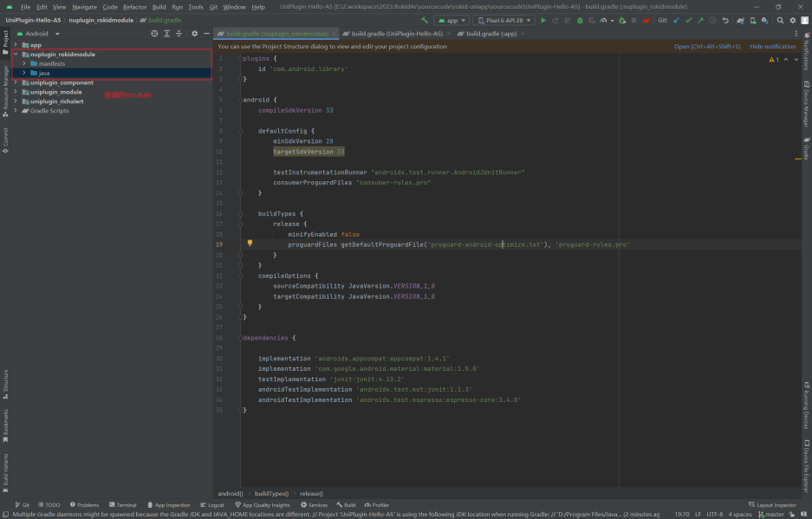The height and width of the screenshot is (519, 812).
Task: Click the Git Rollback undo arrow icon
Action: [x=725, y=20]
